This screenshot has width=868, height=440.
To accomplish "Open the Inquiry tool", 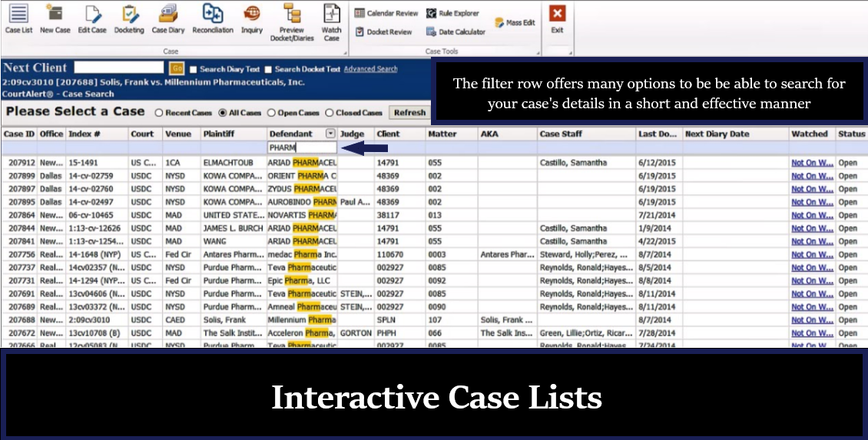I will coord(252,19).
